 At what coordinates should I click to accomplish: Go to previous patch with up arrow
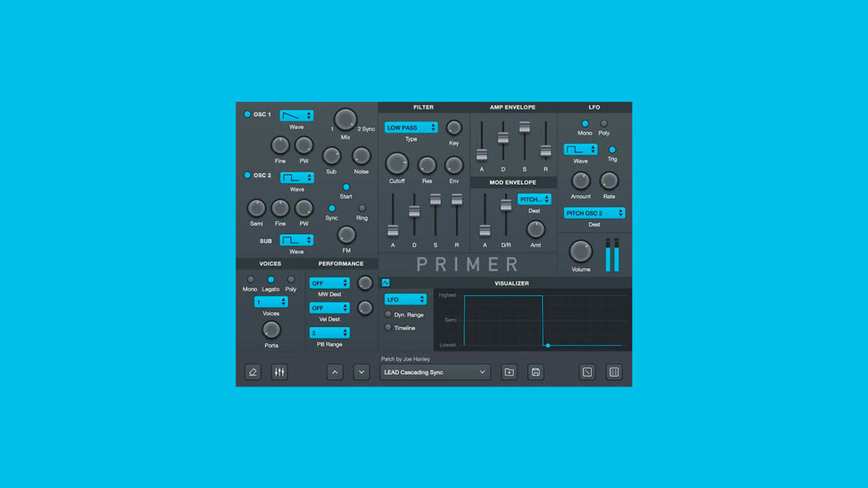[x=335, y=373]
